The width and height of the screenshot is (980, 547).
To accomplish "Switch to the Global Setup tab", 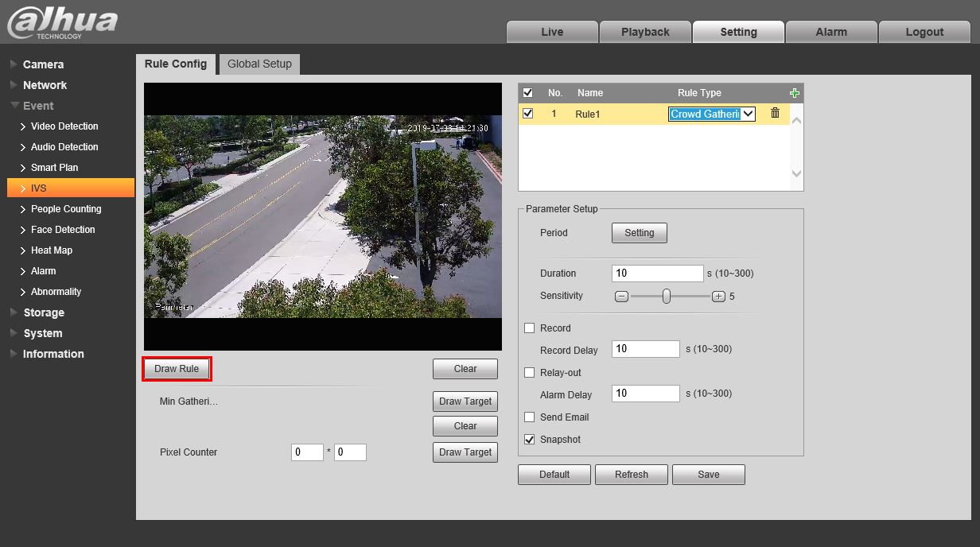I will (259, 64).
